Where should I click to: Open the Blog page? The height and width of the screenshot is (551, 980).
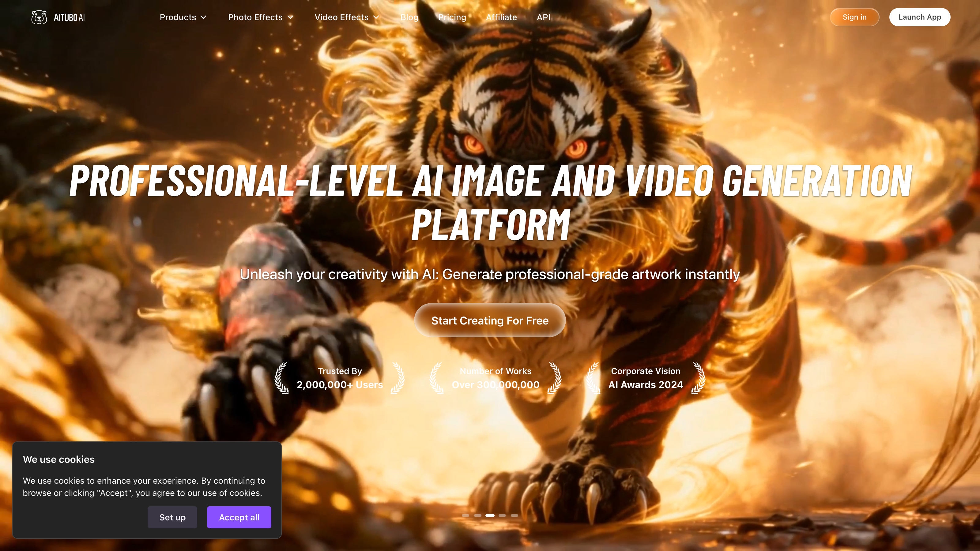409,17
